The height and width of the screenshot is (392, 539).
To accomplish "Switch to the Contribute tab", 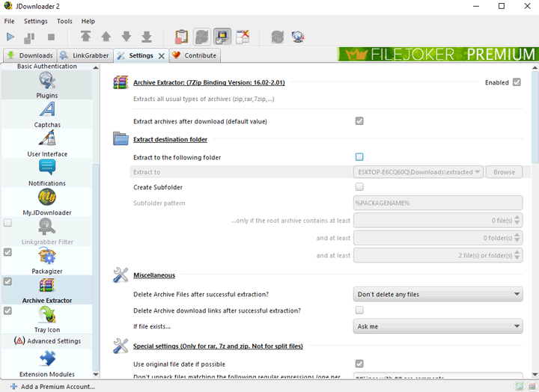I will [x=195, y=55].
